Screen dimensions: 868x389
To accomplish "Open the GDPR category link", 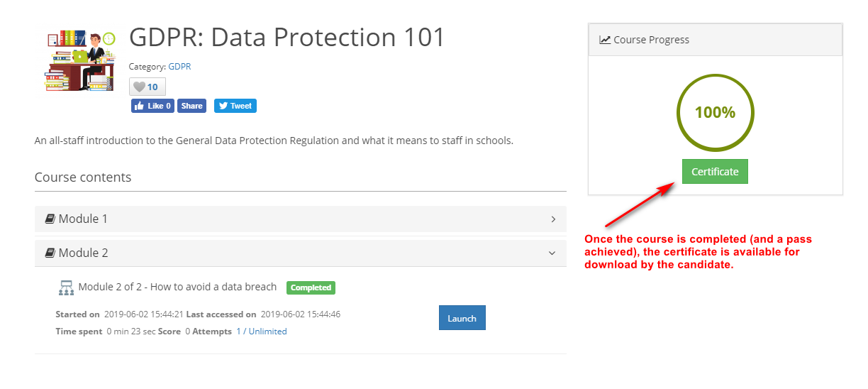I will coord(179,67).
